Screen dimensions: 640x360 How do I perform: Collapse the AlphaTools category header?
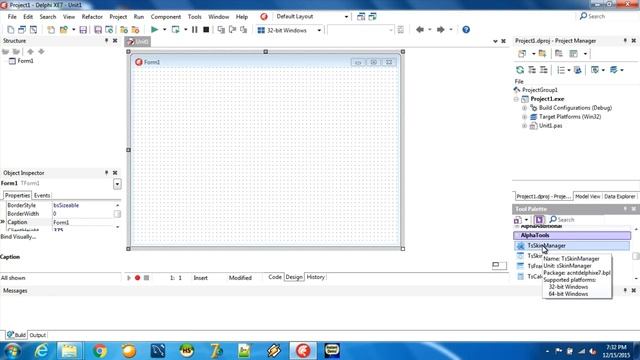click(572, 236)
